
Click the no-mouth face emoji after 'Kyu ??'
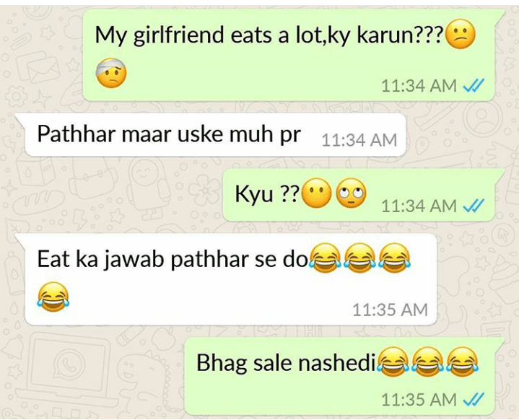pyautogui.click(x=317, y=193)
